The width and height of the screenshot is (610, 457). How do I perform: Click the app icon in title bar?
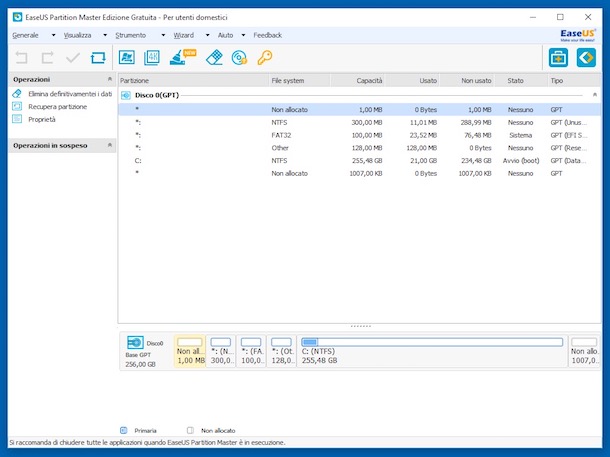pyautogui.click(x=18, y=17)
